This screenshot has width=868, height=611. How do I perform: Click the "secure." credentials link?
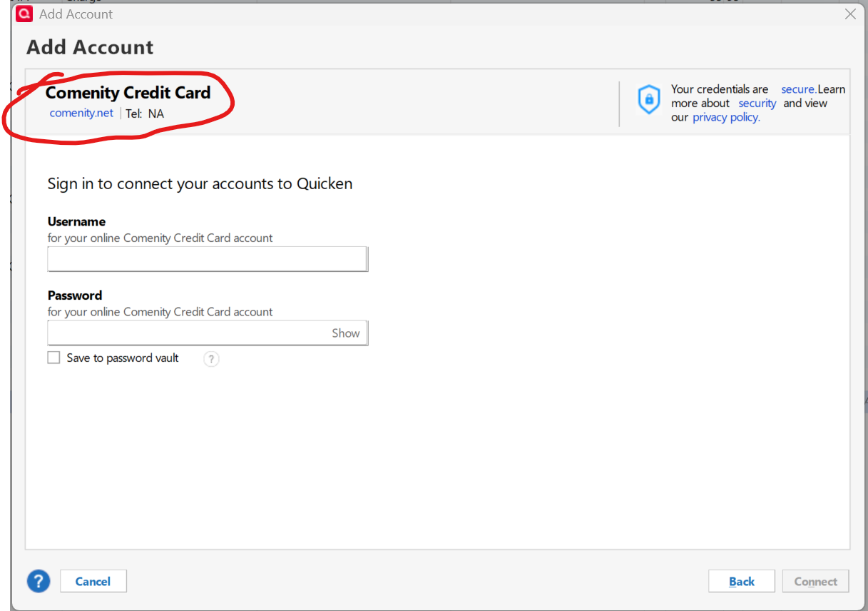pos(798,89)
